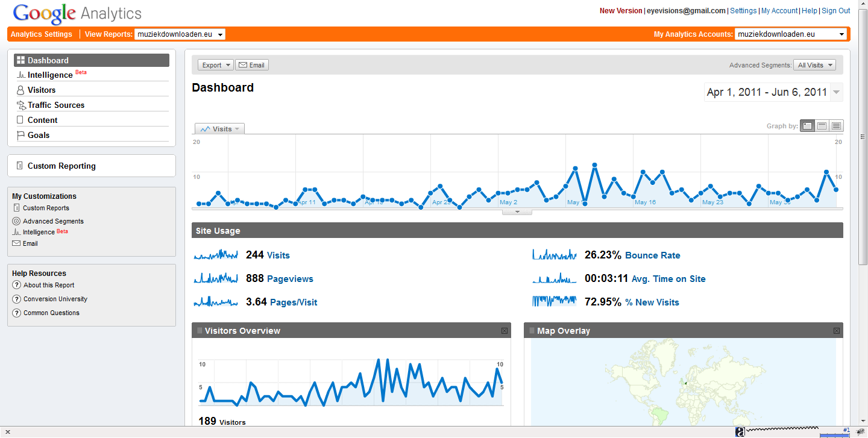Open the % New Visits report
Viewport: 868px width, 438px height.
pyautogui.click(x=652, y=302)
